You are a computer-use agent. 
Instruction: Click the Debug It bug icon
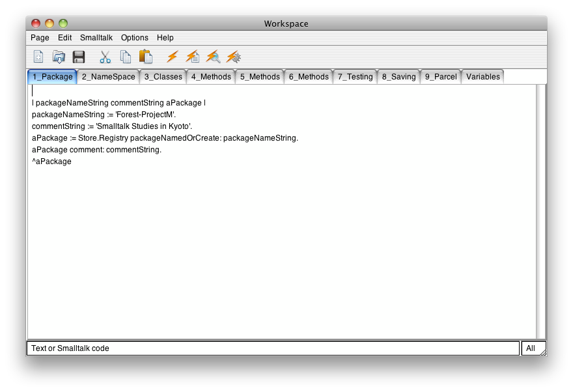coord(234,57)
